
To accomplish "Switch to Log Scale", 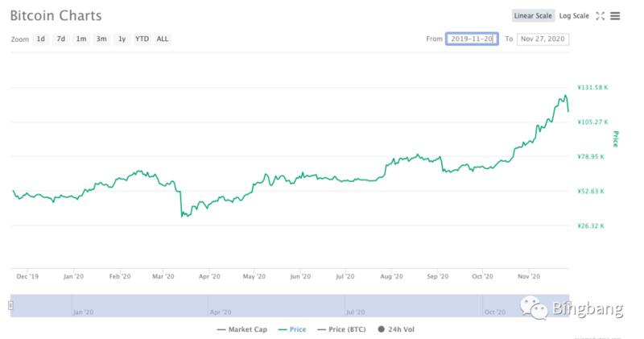I will tap(574, 15).
